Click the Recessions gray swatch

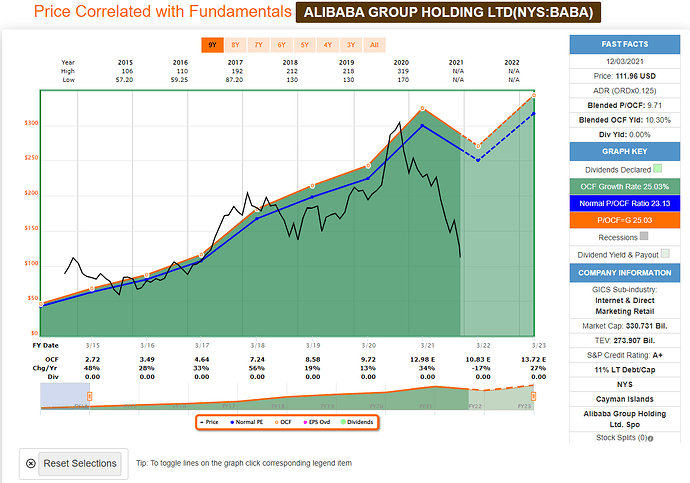644,236
